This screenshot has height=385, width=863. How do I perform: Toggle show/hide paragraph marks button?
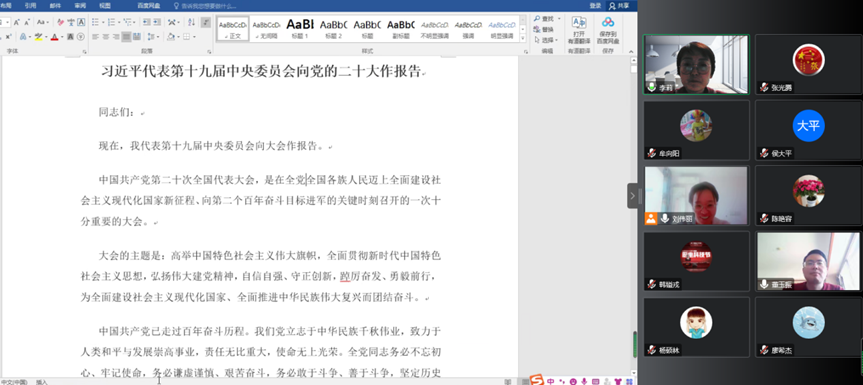pyautogui.click(x=206, y=22)
